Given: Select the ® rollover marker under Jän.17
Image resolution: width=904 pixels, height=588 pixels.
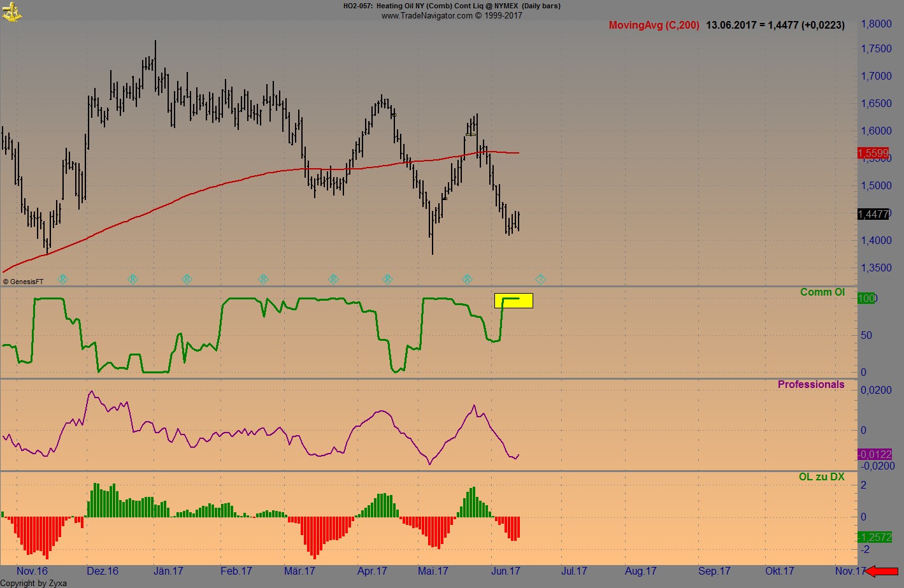Looking at the screenshot, I should pos(133,278).
